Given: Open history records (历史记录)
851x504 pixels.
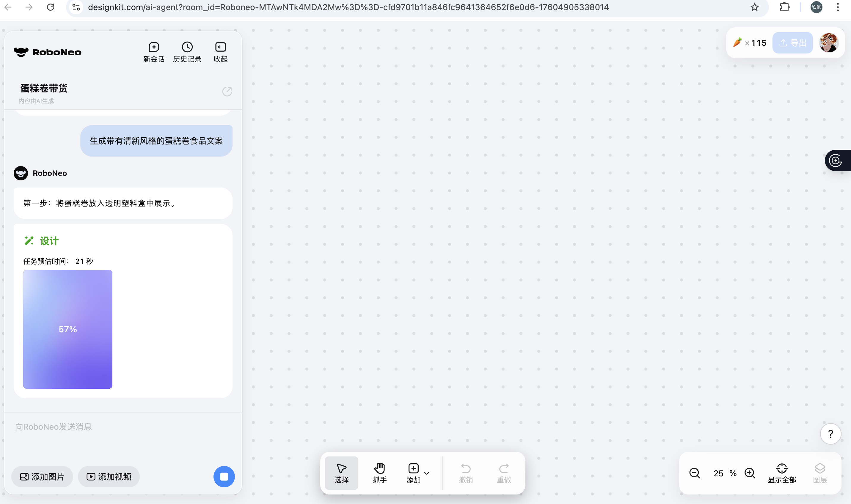Looking at the screenshot, I should [x=187, y=52].
